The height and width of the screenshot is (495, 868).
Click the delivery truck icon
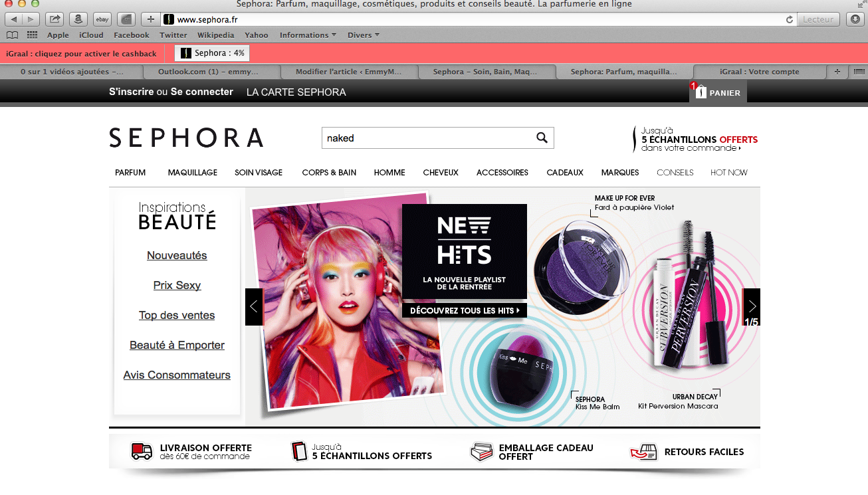[x=142, y=452]
